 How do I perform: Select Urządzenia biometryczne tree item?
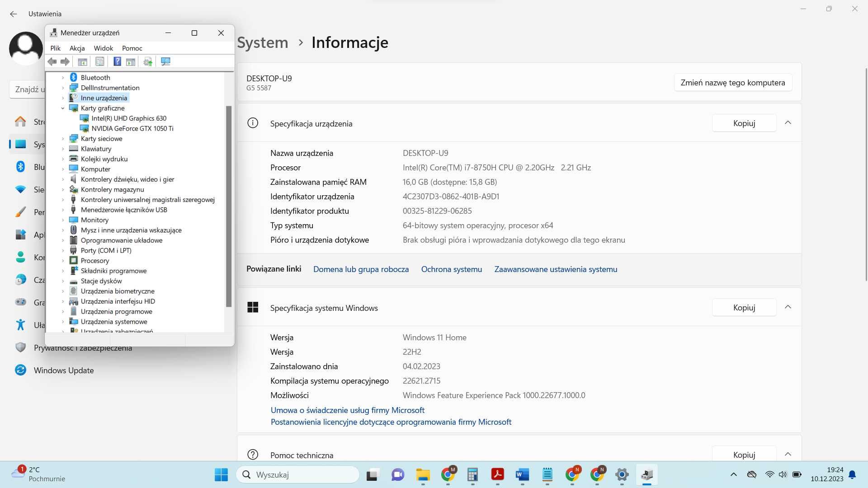click(x=118, y=291)
